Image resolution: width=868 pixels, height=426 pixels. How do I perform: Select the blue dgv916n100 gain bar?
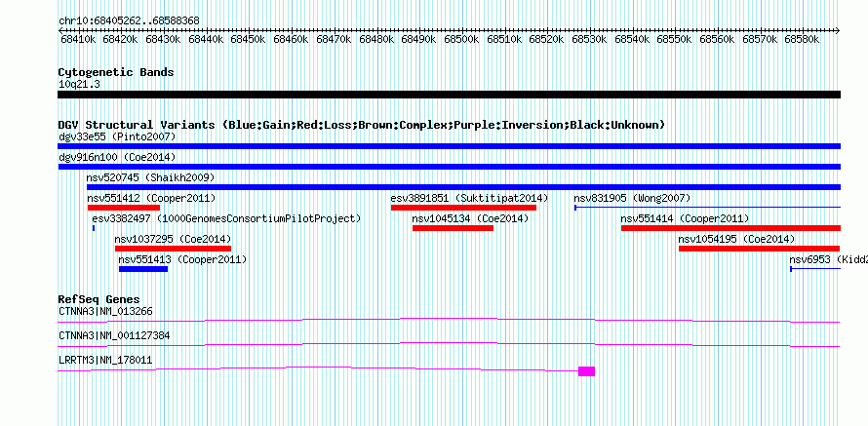pyautogui.click(x=449, y=167)
